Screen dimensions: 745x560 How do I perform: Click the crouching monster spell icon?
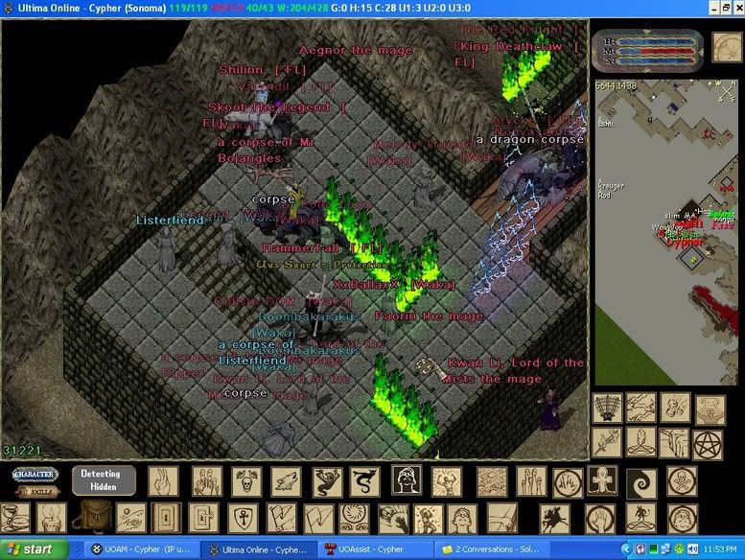326,481
